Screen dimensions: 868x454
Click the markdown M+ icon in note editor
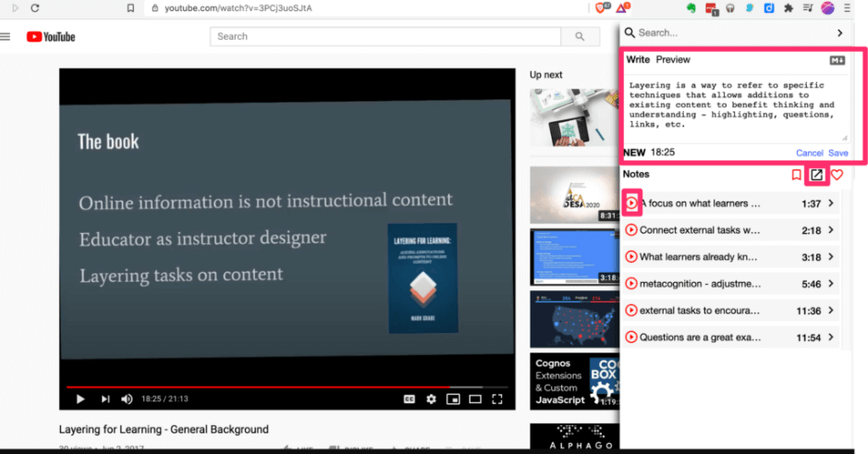[837, 60]
